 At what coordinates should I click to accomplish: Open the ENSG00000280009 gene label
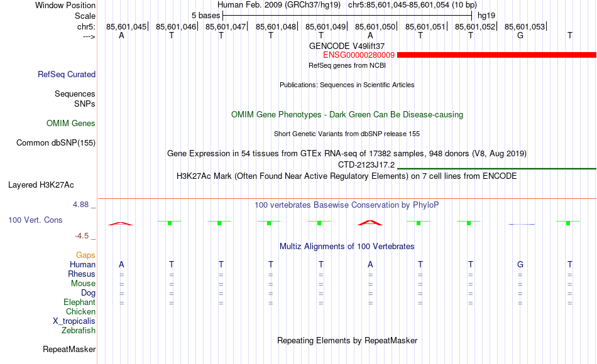359,55
